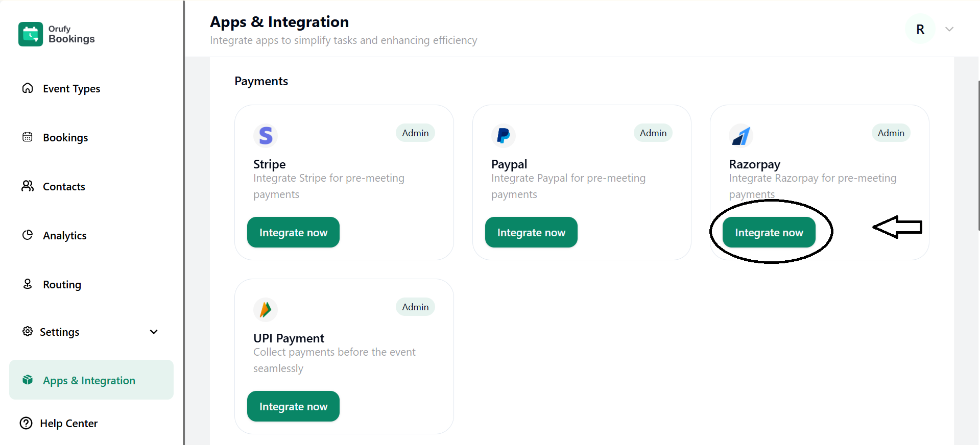Screen dimensions: 980x445
Task: Click the Stripe logo icon
Action: [x=265, y=135]
